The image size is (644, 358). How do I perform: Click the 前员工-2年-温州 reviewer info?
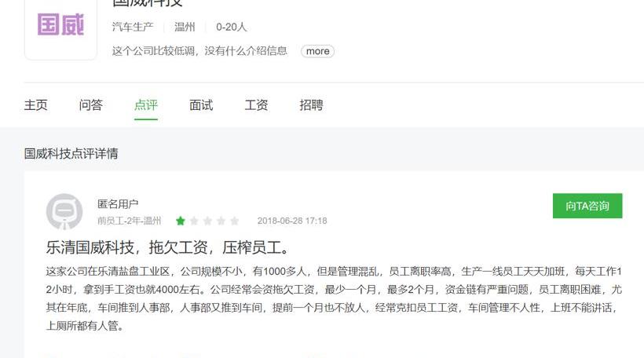point(129,221)
